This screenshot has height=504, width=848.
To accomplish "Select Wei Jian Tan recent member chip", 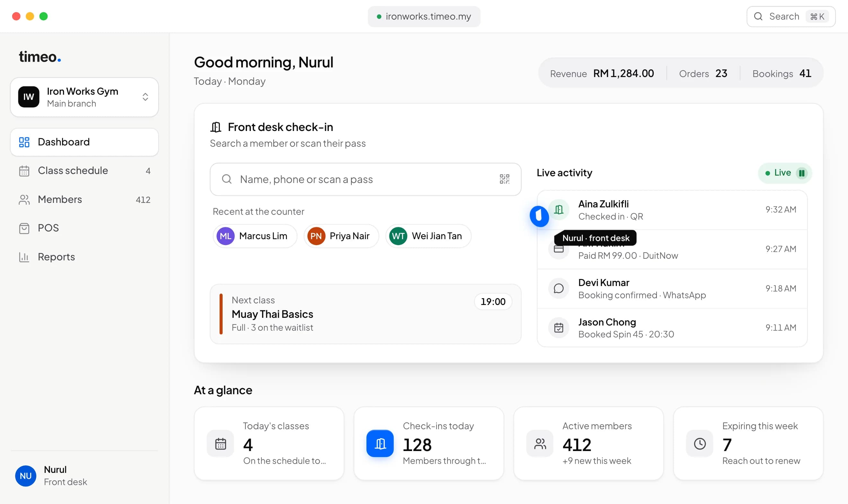I will tap(428, 236).
